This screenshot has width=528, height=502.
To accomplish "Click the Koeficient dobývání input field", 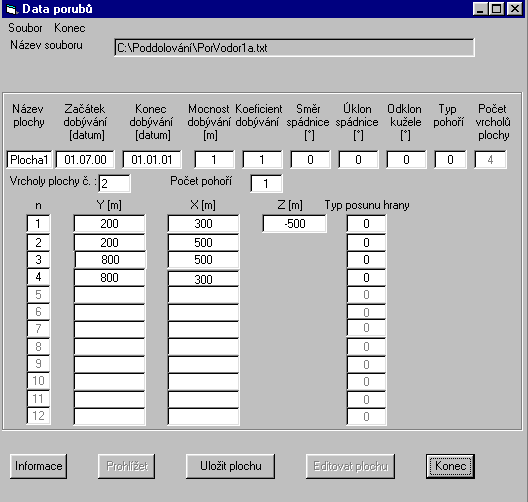I will coord(262,160).
